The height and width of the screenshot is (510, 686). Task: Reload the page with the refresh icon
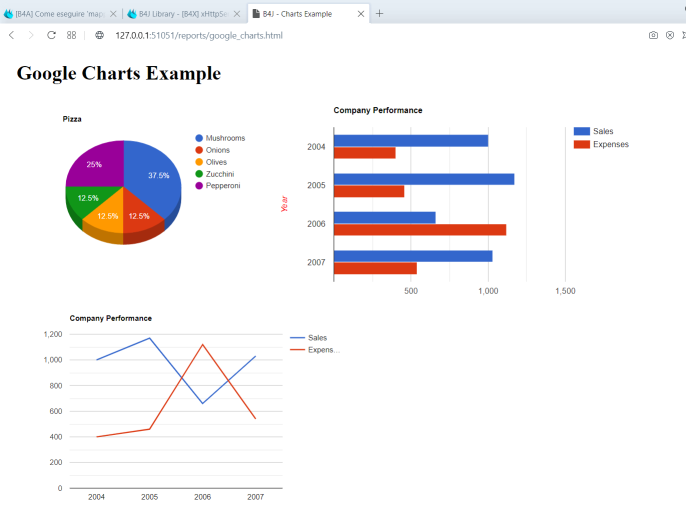point(51,35)
